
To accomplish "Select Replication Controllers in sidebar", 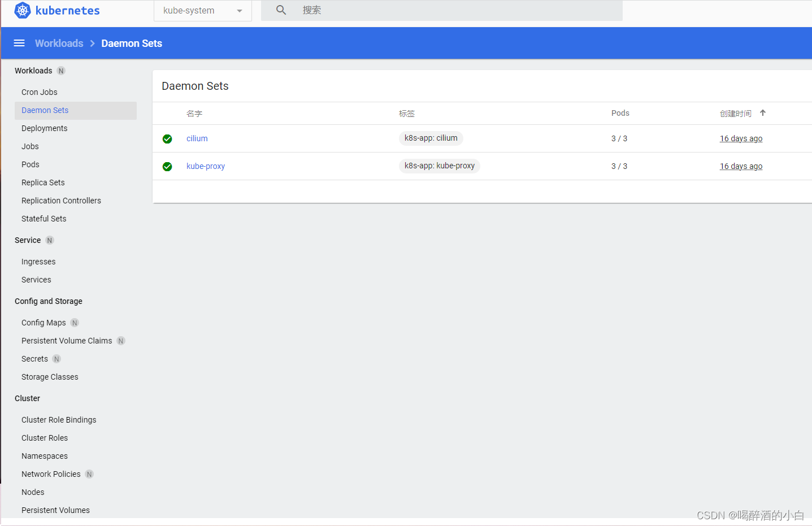I will click(61, 201).
